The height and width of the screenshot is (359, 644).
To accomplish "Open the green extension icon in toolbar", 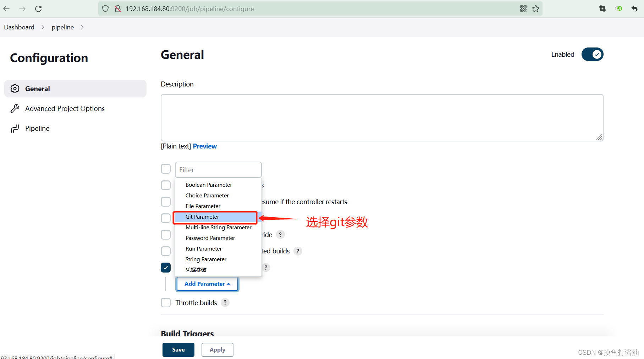I will (x=618, y=9).
